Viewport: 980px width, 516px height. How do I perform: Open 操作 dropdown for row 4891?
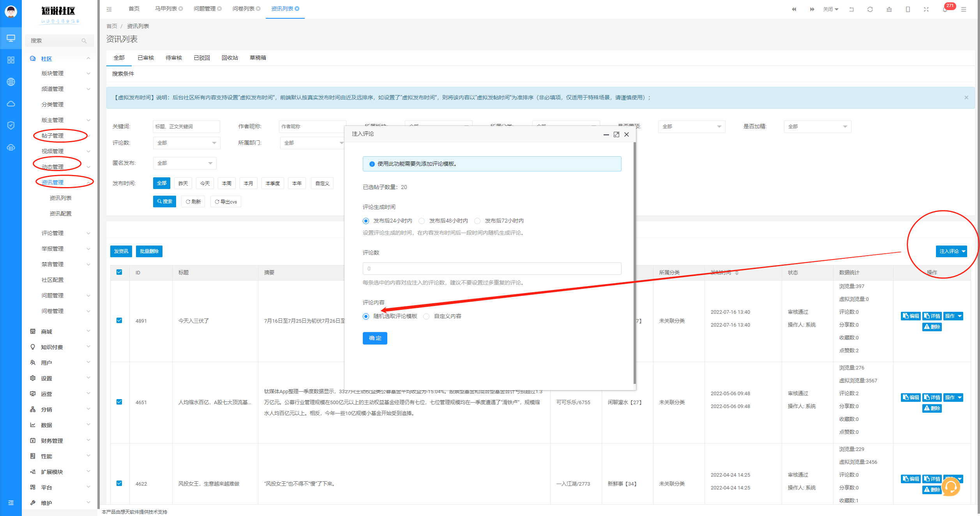click(953, 316)
